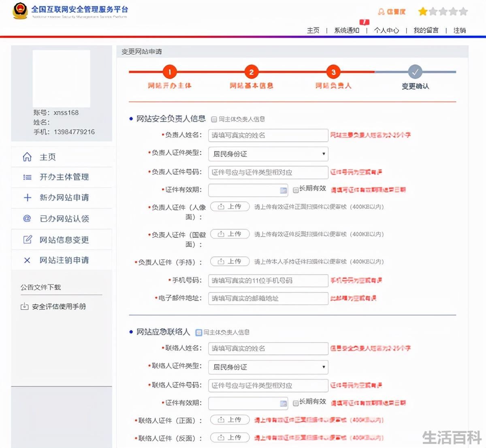This screenshot has height=448, width=486.
Task: Open calendar icon in 负责人 证件有效期
Action: [x=283, y=190]
